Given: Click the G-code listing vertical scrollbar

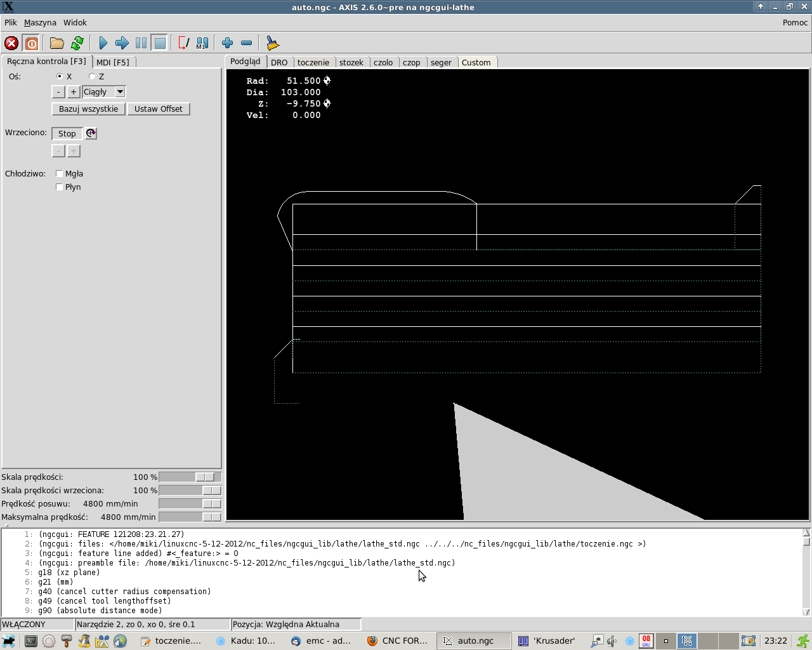Looking at the screenshot, I should click(x=806, y=572).
